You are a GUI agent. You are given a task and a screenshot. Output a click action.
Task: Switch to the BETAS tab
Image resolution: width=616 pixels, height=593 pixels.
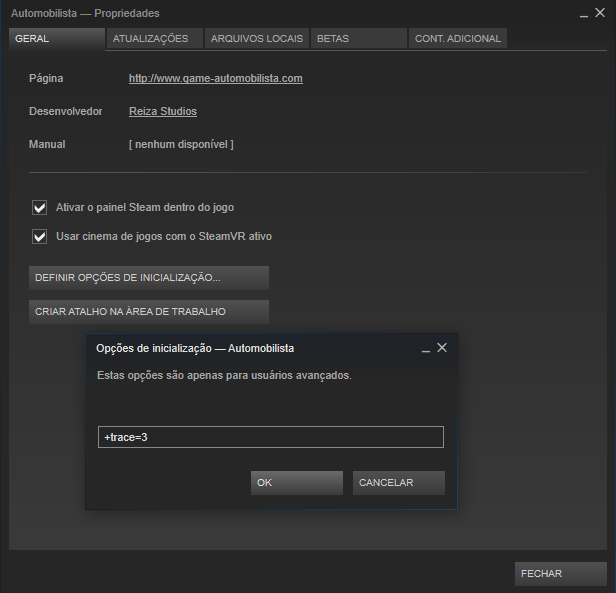tap(359, 39)
